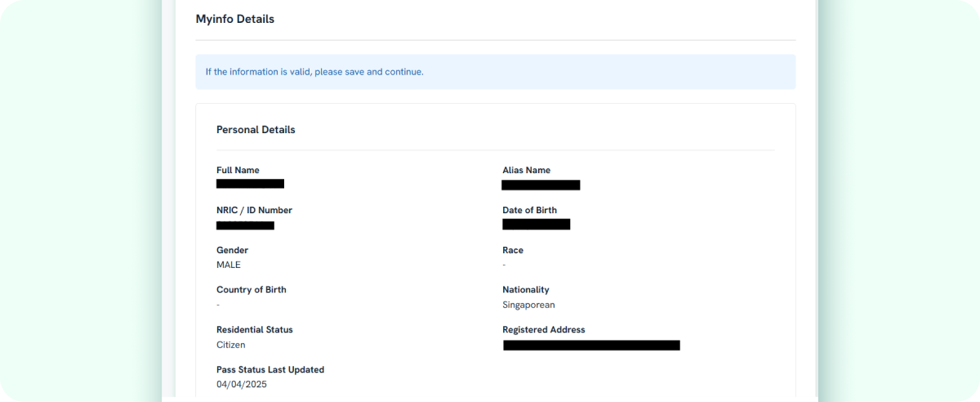Click the Registered Address label
The height and width of the screenshot is (402, 980).
point(544,329)
